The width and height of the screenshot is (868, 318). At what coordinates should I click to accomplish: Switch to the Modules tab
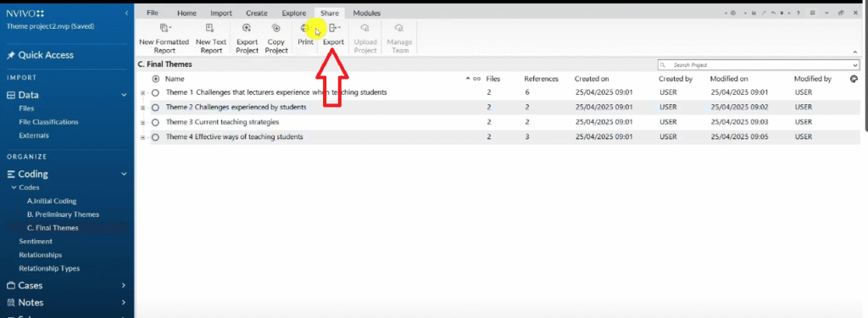(366, 13)
